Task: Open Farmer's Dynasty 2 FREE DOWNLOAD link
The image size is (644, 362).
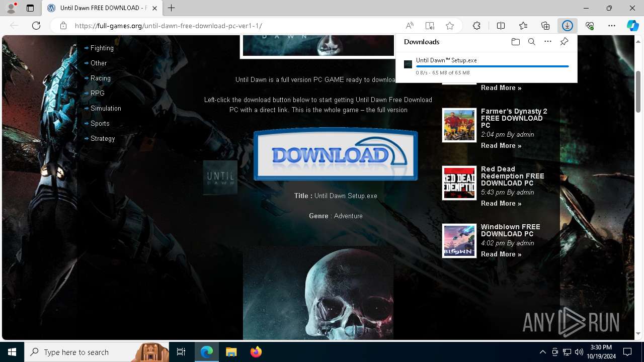Action: pyautogui.click(x=514, y=118)
